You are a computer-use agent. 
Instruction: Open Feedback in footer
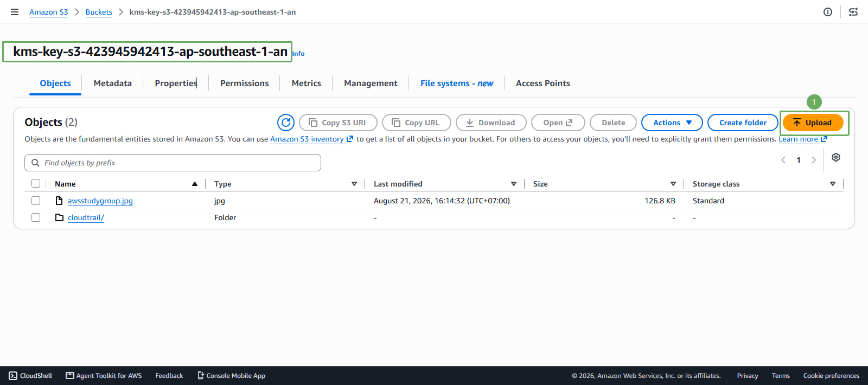point(169,376)
